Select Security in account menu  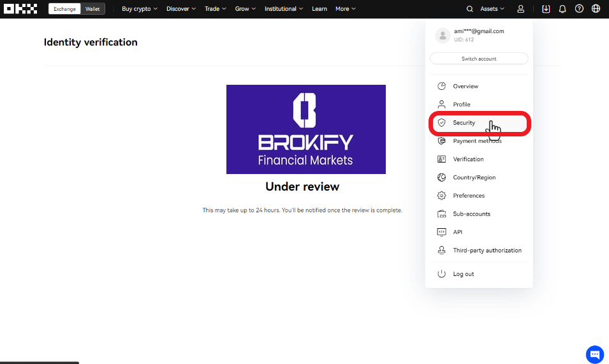tap(464, 122)
